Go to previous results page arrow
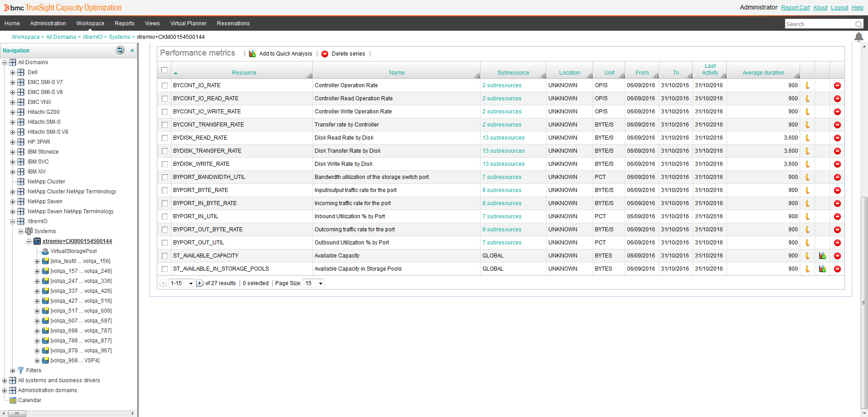The width and height of the screenshot is (868, 417). tap(163, 283)
